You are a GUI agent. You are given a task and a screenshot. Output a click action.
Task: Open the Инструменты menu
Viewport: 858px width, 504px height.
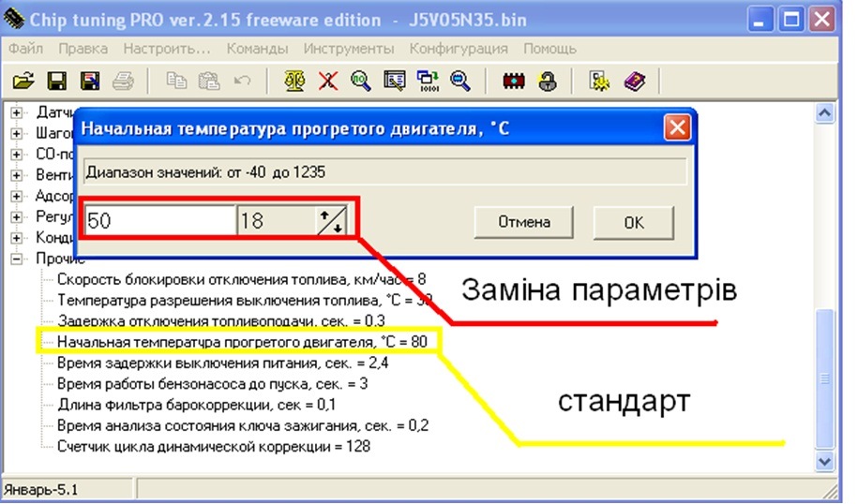pos(349,48)
